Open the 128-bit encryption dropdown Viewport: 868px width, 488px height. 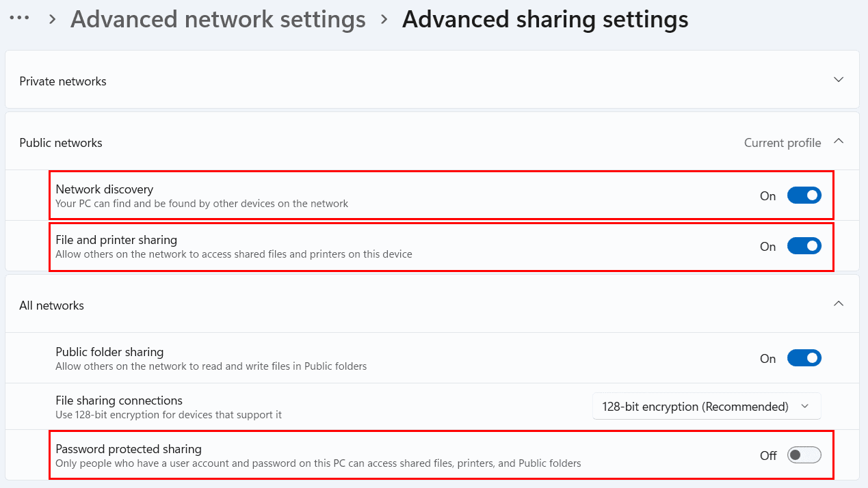(x=707, y=407)
